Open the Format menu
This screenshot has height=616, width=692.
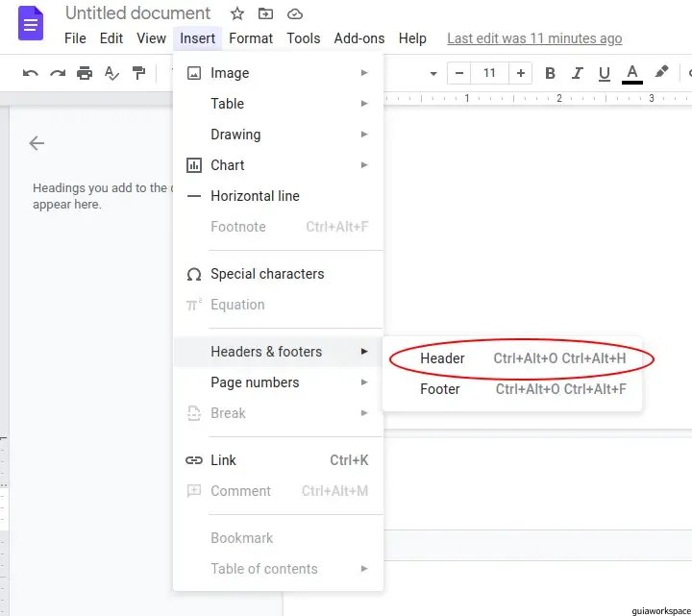[x=251, y=38]
